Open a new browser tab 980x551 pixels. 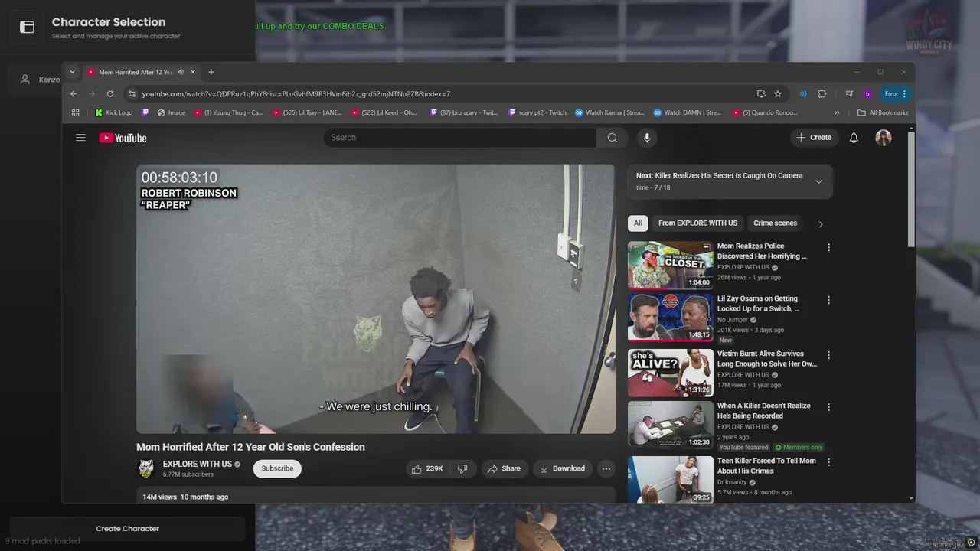(x=211, y=72)
